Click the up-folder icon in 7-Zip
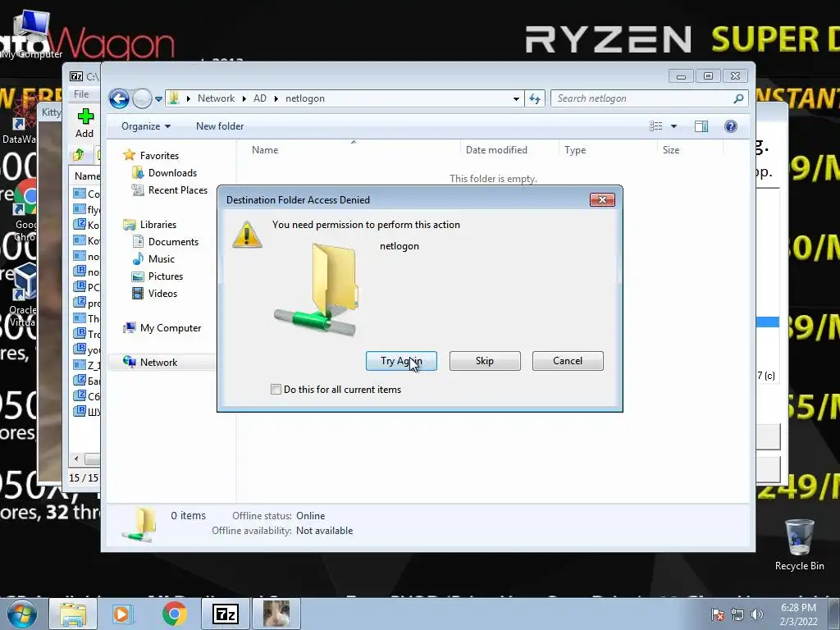840x630 pixels. coord(79,155)
